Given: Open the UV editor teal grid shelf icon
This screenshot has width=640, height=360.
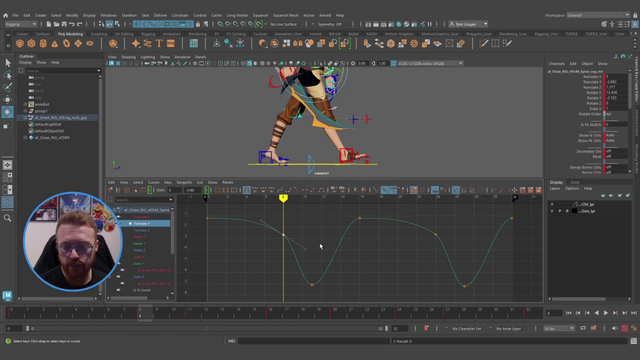Looking at the screenshot, I should tap(194, 43).
